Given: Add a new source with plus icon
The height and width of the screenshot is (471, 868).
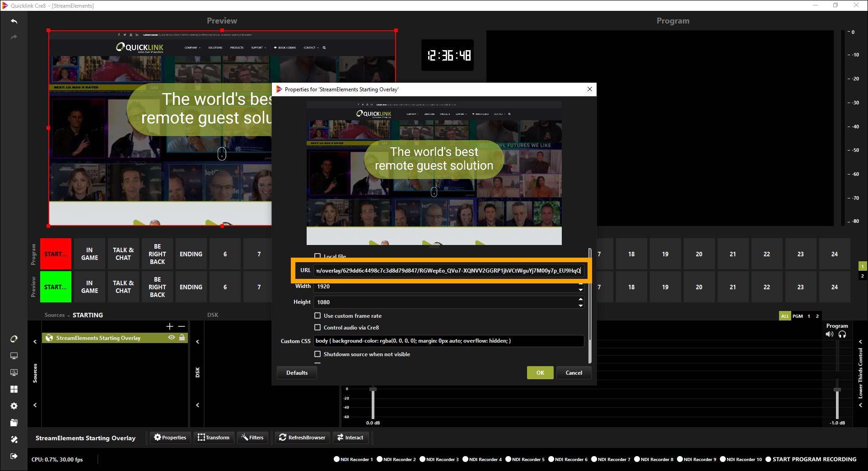Looking at the screenshot, I should click(x=170, y=326).
